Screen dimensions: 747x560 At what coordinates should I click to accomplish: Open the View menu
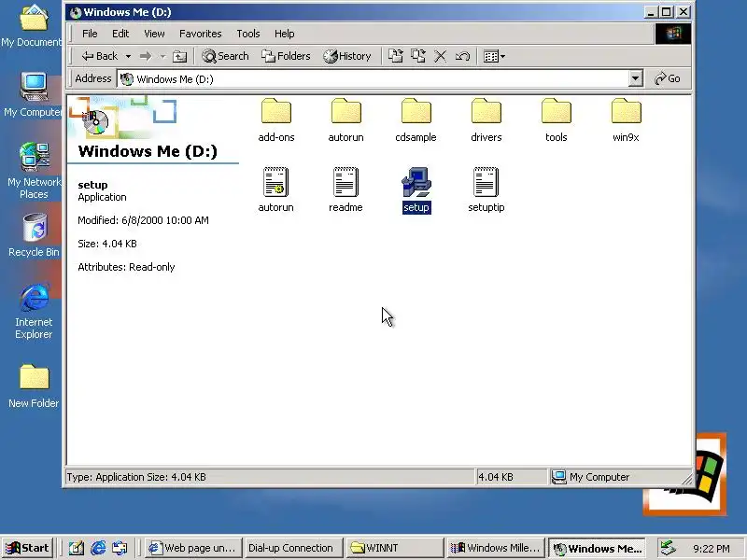point(154,34)
